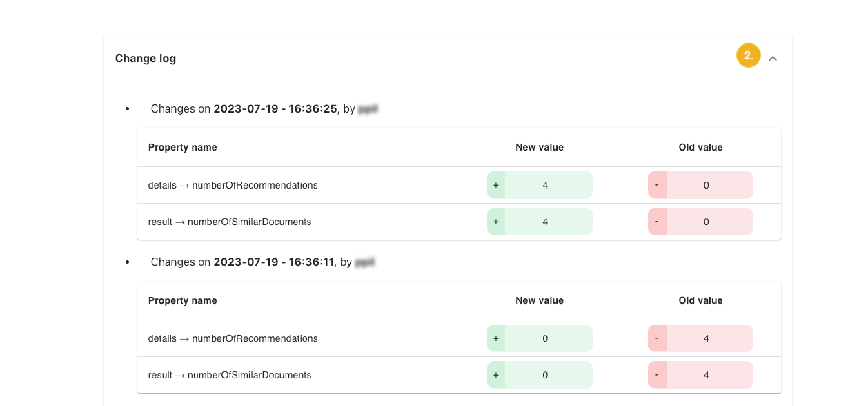Click the "Change log" section title
The width and height of the screenshot is (868, 406).
point(146,59)
